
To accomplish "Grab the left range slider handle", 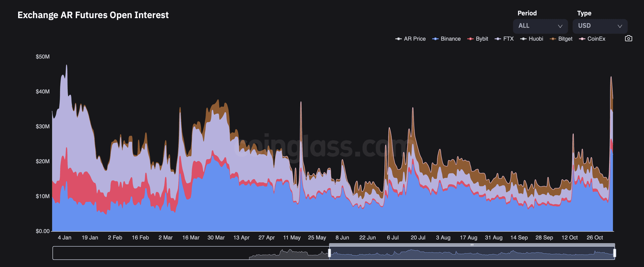I will (x=329, y=253).
